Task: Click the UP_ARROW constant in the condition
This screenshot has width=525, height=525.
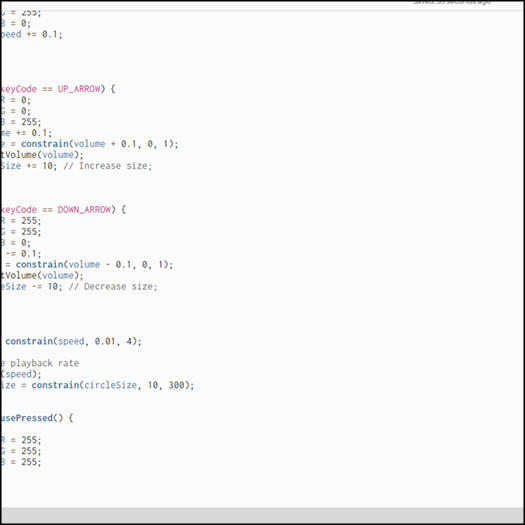Action: tap(79, 89)
